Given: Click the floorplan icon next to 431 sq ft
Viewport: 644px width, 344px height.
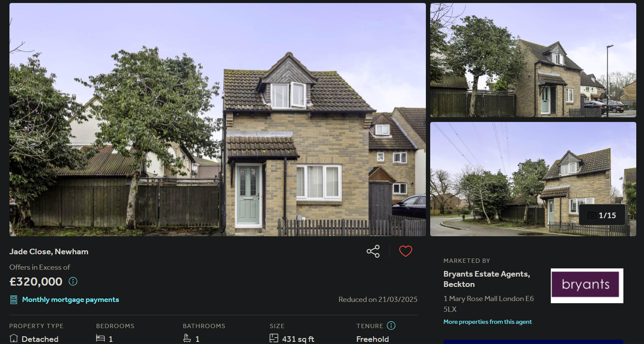Looking at the screenshot, I should (274, 338).
